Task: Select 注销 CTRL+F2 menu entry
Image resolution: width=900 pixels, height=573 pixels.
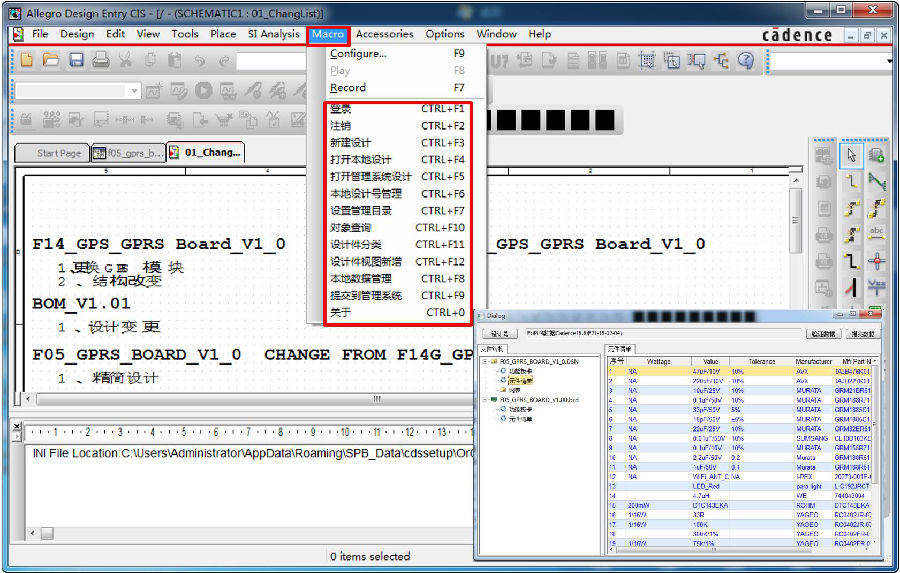Action: [397, 126]
